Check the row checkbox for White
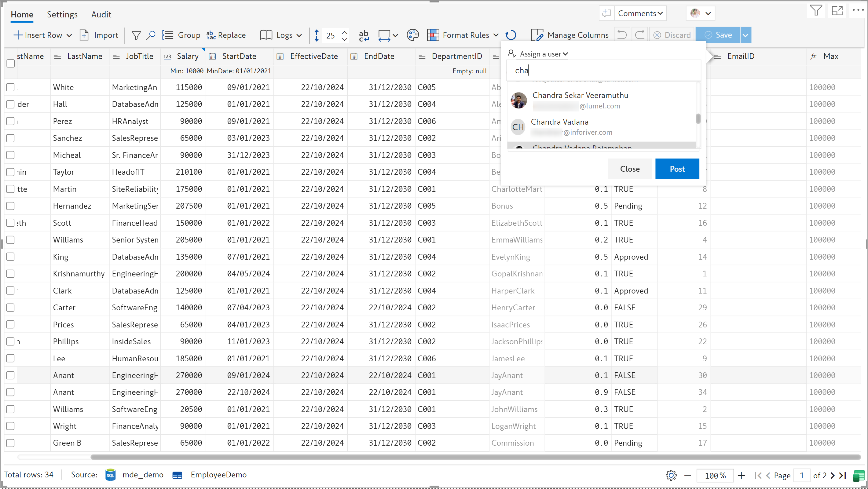This screenshot has width=868, height=489. coord(11,87)
